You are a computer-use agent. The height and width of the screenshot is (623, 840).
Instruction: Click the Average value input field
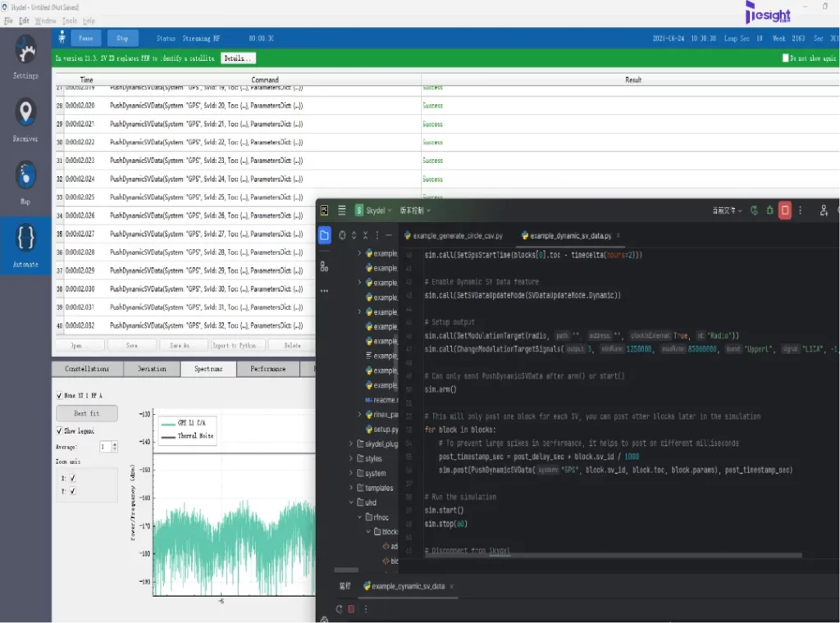point(106,447)
